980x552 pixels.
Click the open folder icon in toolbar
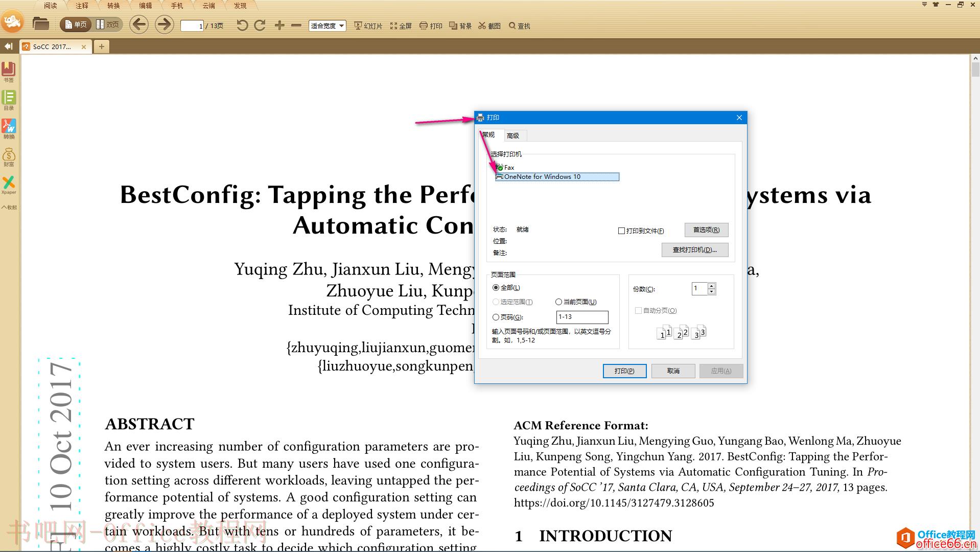tap(40, 24)
